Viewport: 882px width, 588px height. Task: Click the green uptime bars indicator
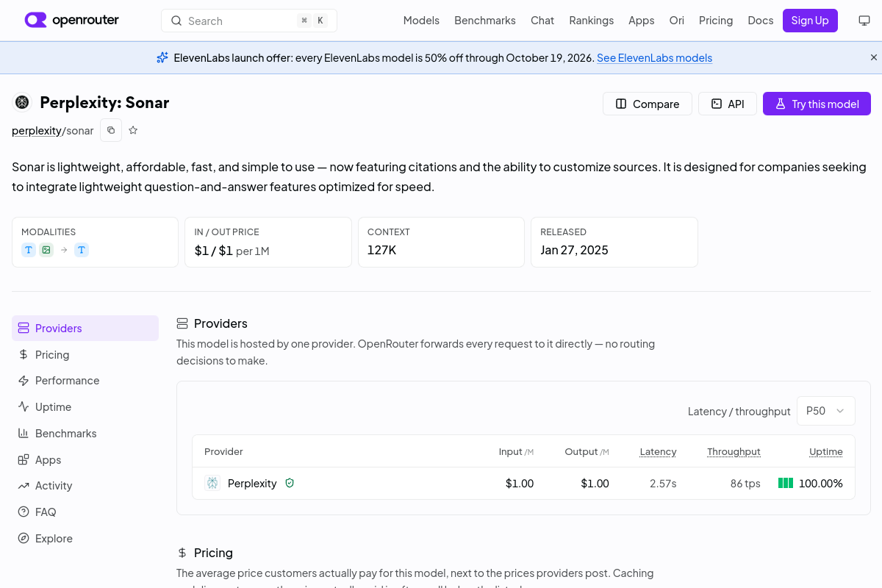786,483
